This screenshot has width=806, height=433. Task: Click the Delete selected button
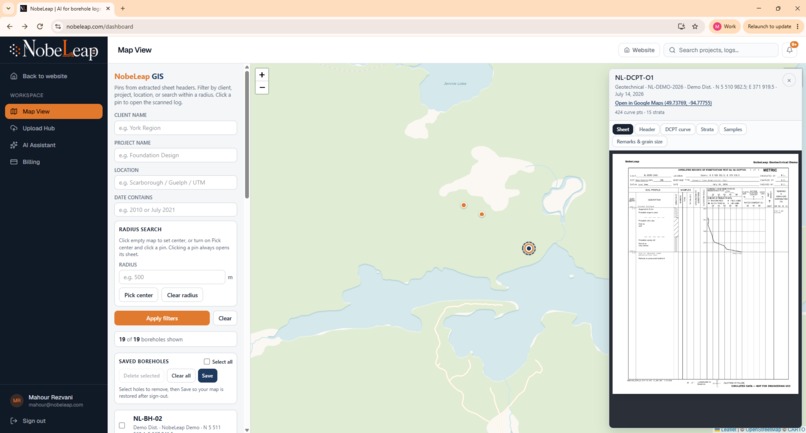141,376
